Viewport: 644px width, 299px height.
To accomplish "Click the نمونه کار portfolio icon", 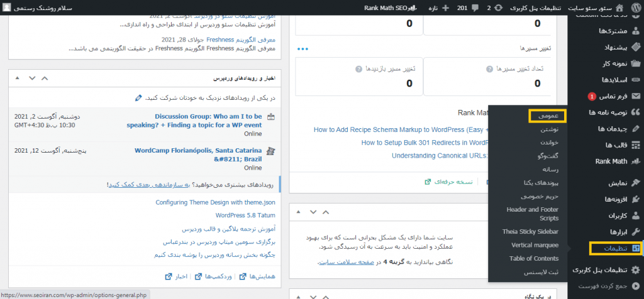I will [635, 63].
